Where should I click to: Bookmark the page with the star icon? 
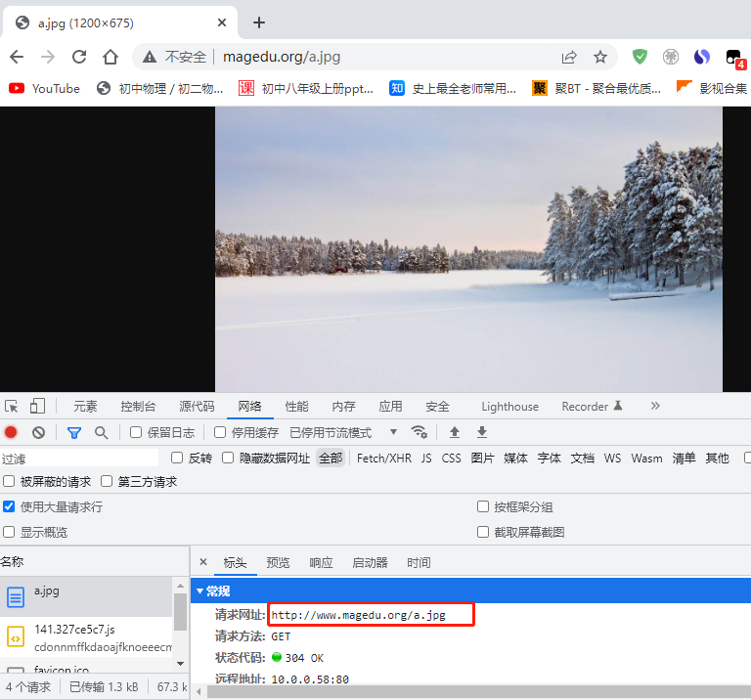pyautogui.click(x=600, y=57)
